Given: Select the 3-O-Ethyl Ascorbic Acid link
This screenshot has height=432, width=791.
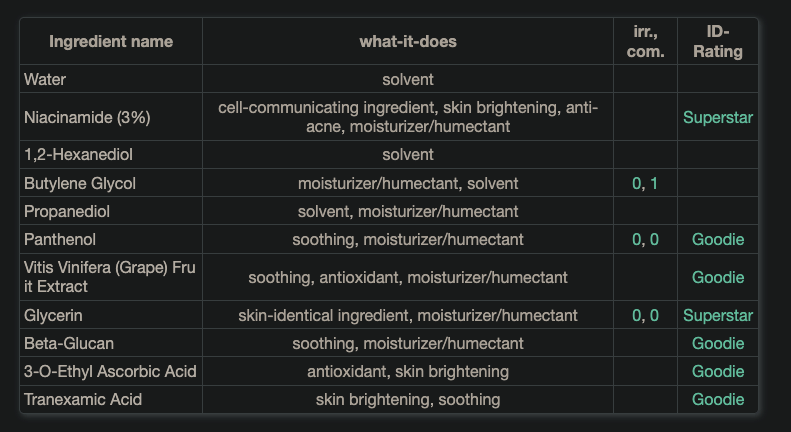Looking at the screenshot, I should click(110, 371).
